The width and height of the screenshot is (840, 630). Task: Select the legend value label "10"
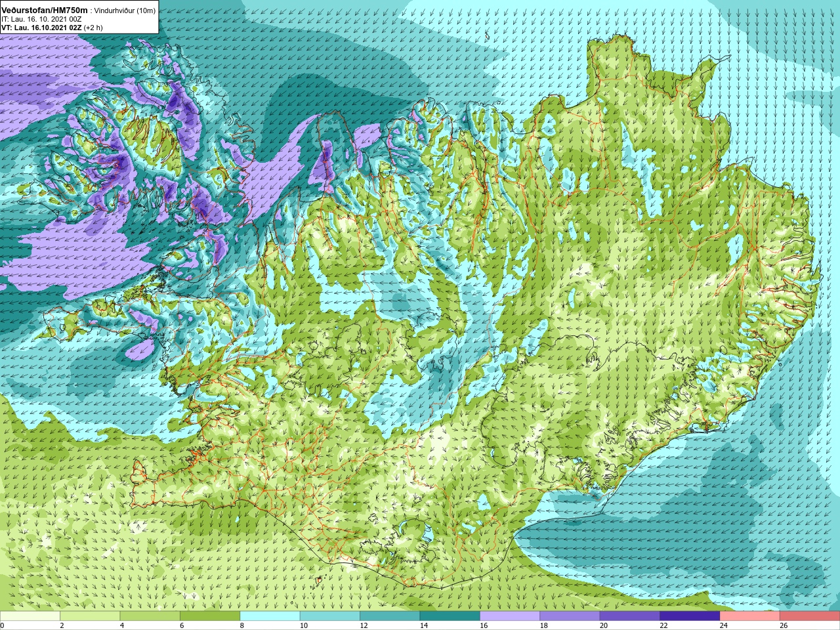(304, 625)
